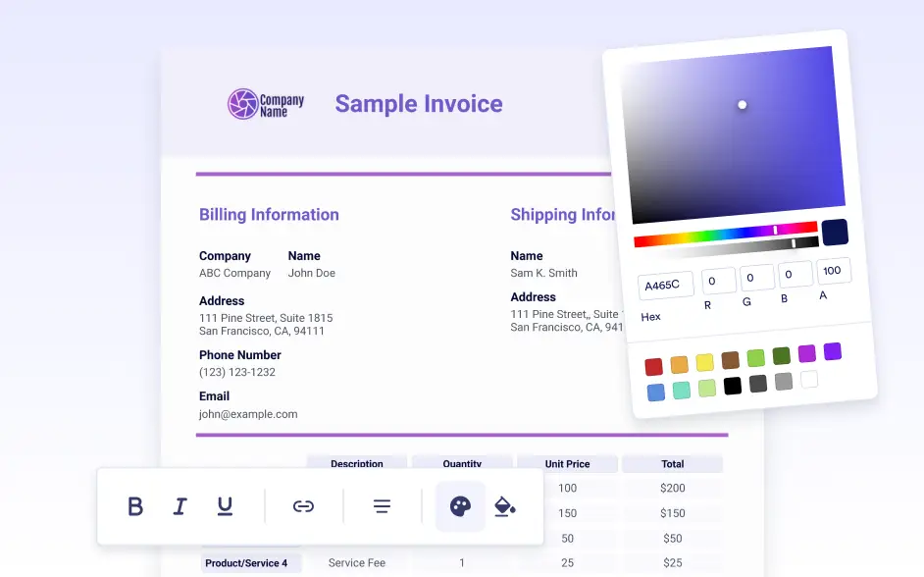Screen dimensions: 924x577
Task: Open the text color palette icon
Action: (460, 506)
